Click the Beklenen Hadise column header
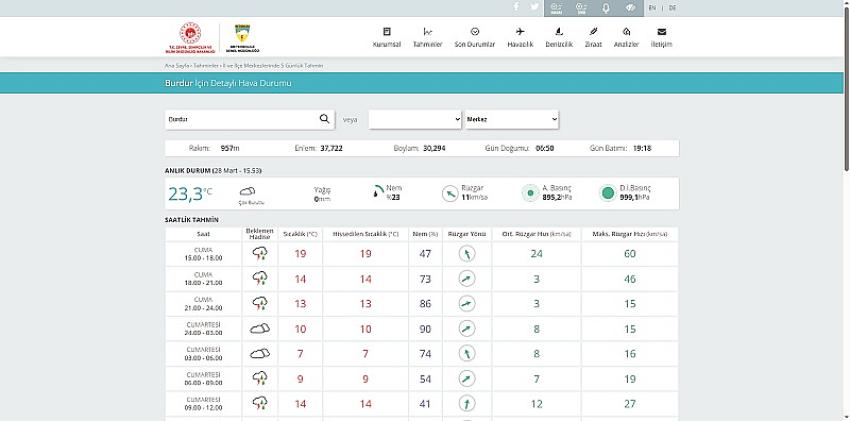 click(x=260, y=234)
